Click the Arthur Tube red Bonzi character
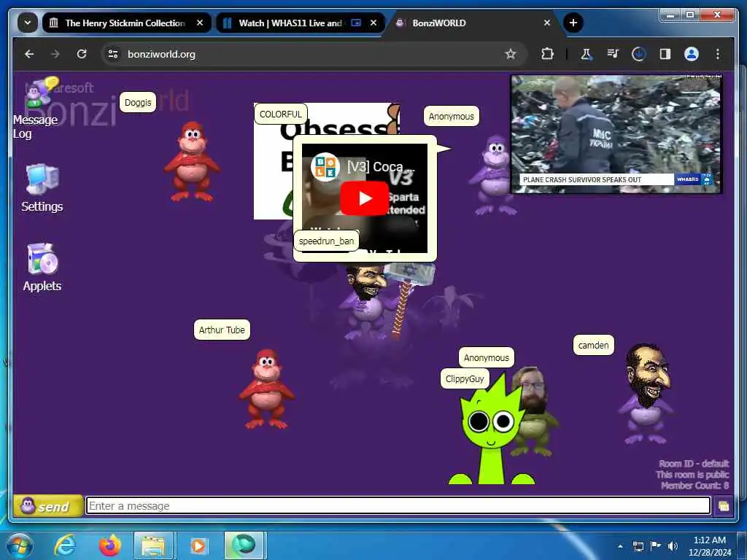 pyautogui.click(x=266, y=389)
